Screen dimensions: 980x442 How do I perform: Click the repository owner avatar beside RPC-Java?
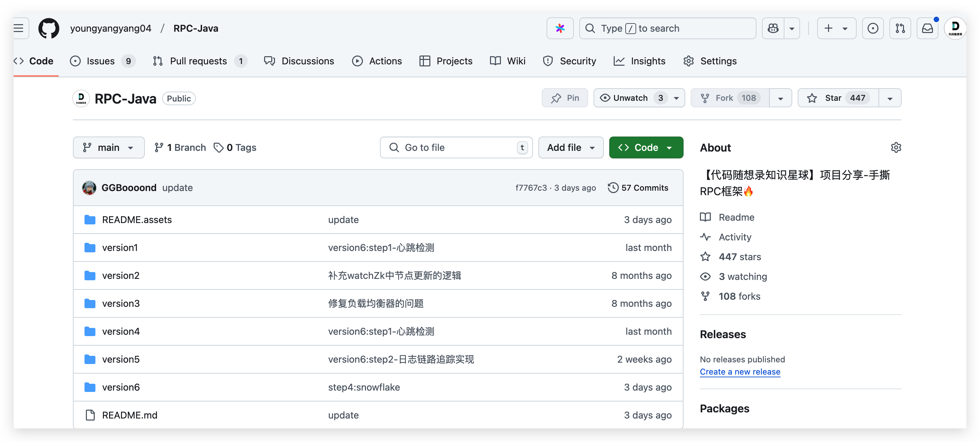click(81, 98)
